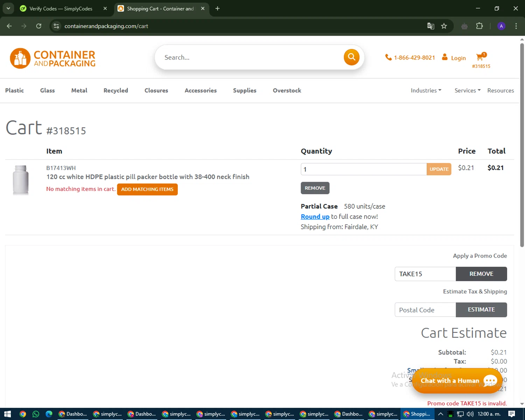Open a new browser tab
The width and height of the screenshot is (525, 420).
(217, 8)
